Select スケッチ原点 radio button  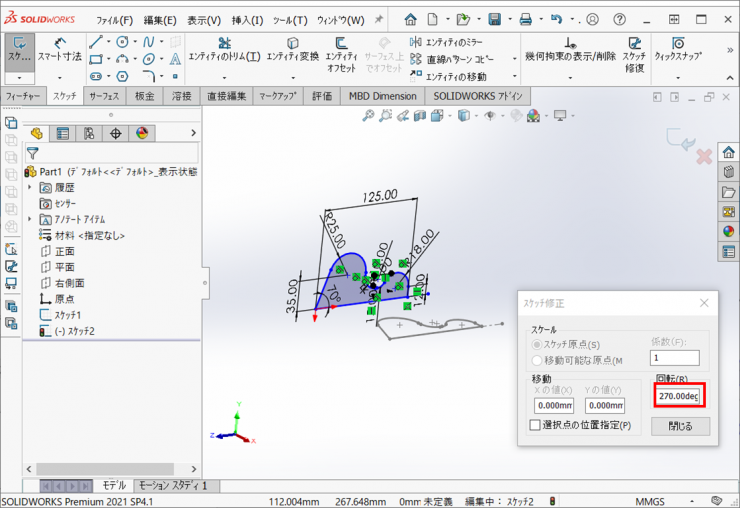[x=537, y=345]
